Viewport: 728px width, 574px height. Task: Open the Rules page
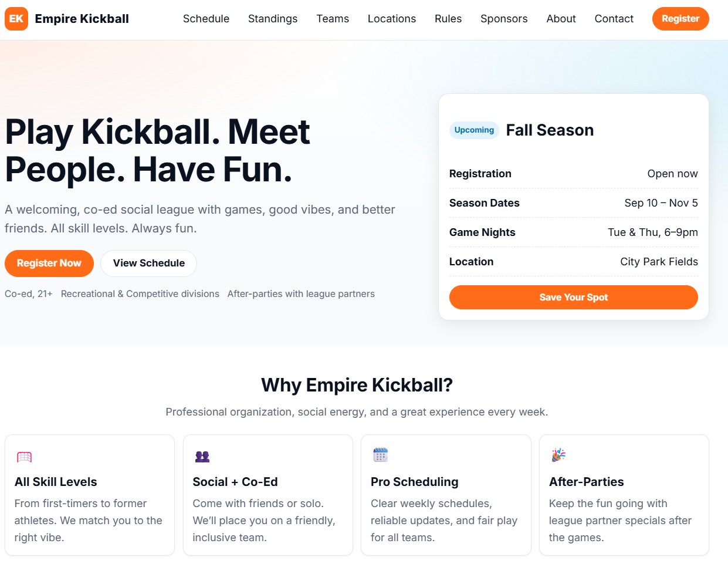(448, 19)
